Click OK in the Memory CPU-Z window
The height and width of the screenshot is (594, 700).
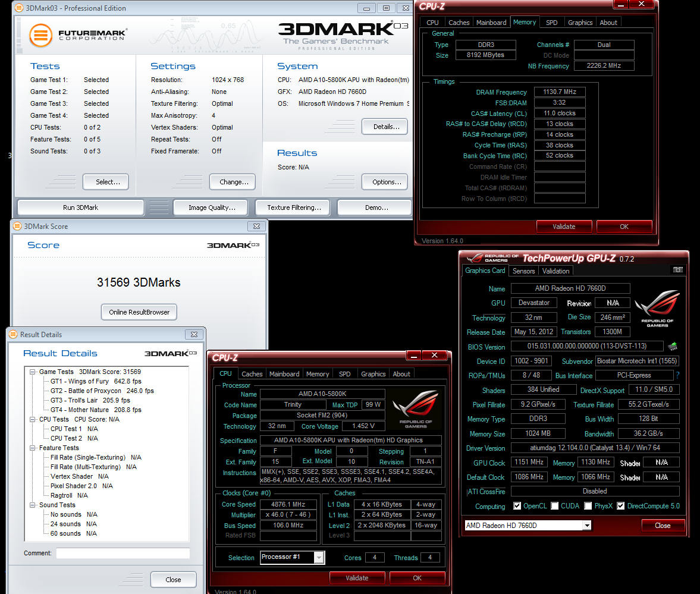(x=624, y=227)
